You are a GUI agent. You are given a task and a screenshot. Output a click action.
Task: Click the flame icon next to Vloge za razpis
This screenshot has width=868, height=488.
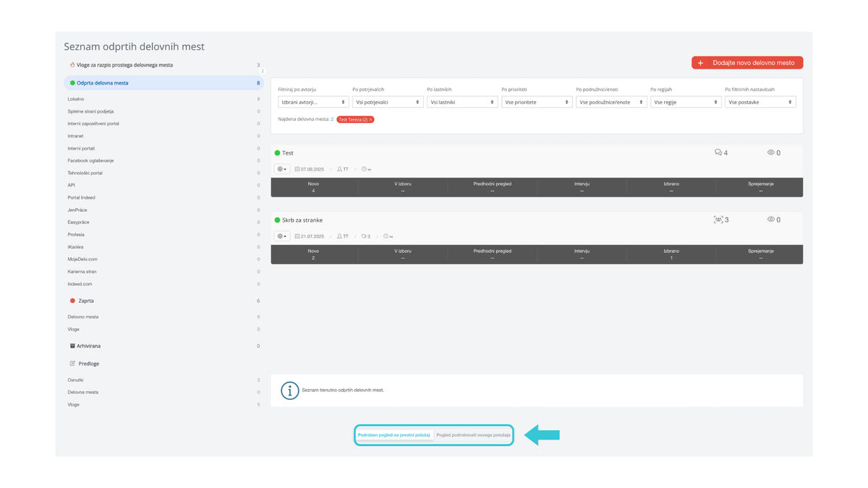click(72, 65)
